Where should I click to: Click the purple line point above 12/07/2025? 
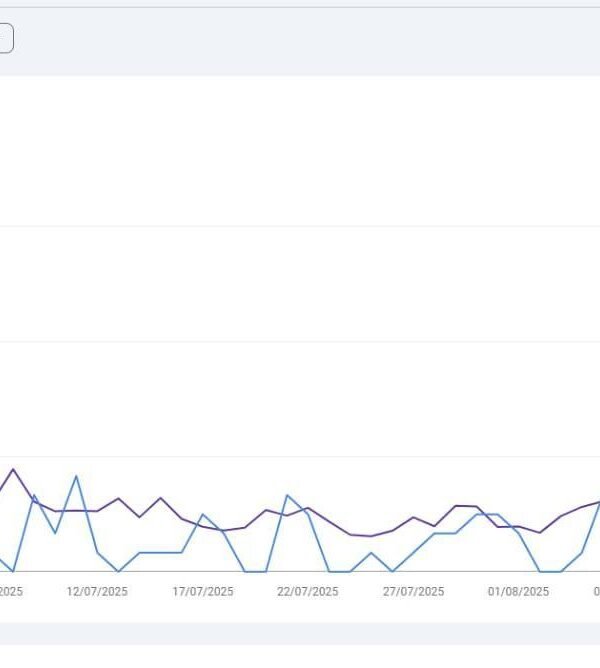[97, 511]
